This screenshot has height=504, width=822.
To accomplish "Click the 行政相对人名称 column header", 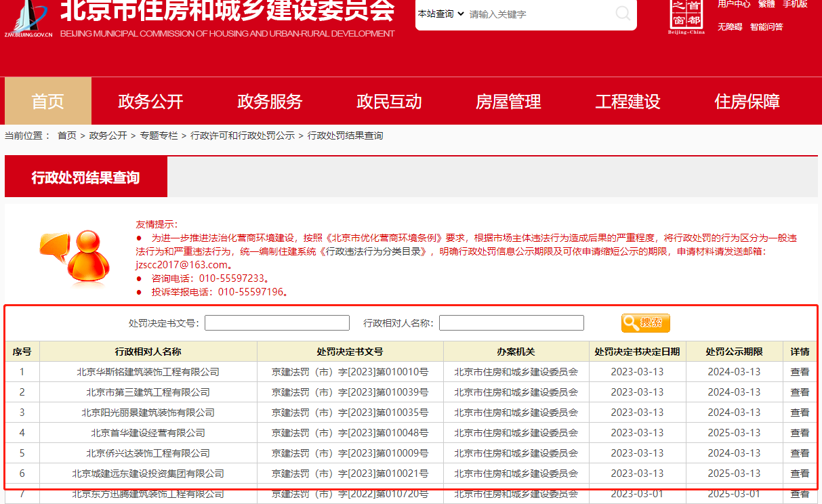I will click(x=148, y=352).
